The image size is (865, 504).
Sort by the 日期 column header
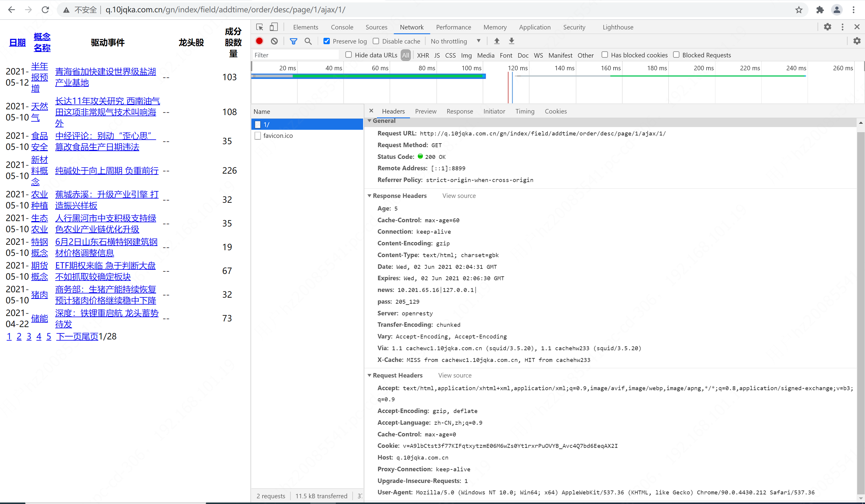[x=17, y=43]
